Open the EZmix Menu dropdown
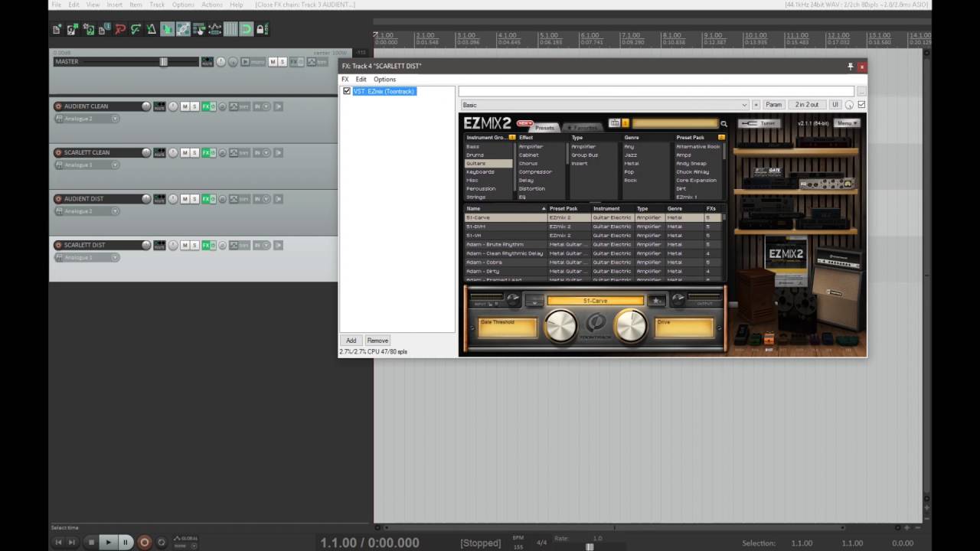Image resolution: width=980 pixels, height=551 pixels. click(847, 123)
